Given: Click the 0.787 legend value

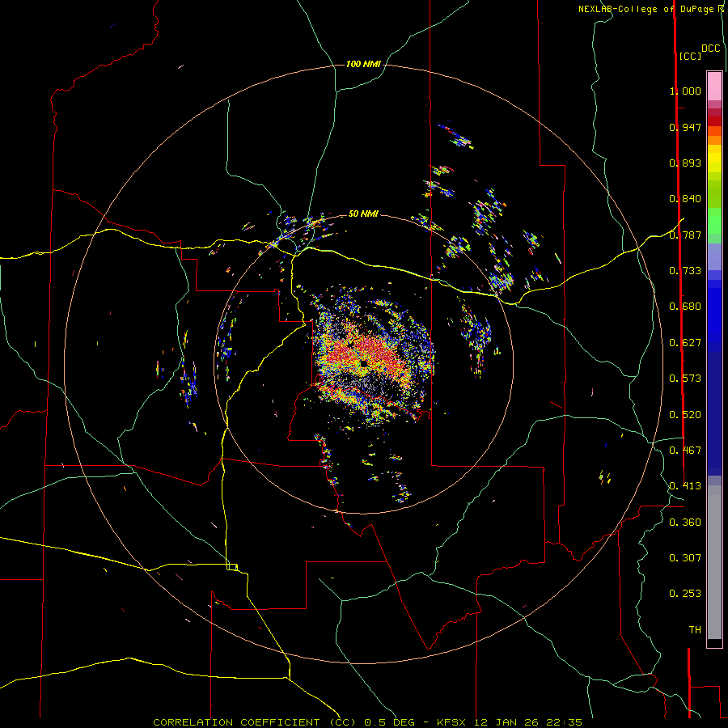Looking at the screenshot, I should [x=685, y=235].
